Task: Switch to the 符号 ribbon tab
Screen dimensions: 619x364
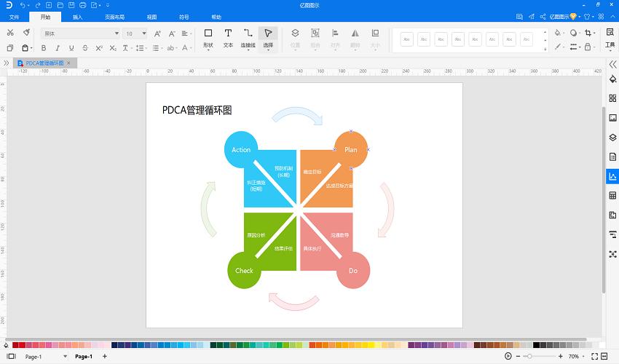Action: [184, 17]
